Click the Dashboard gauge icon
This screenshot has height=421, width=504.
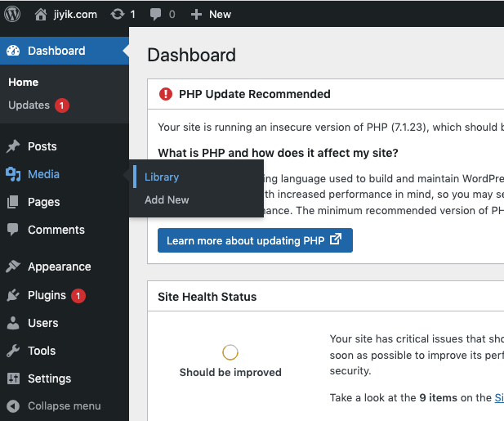(13, 51)
